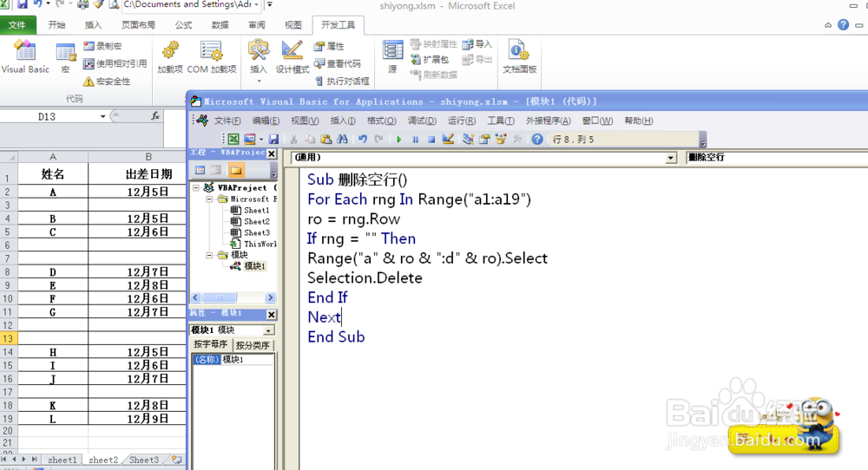Open Object Browser toolbar icon

pos(501,140)
